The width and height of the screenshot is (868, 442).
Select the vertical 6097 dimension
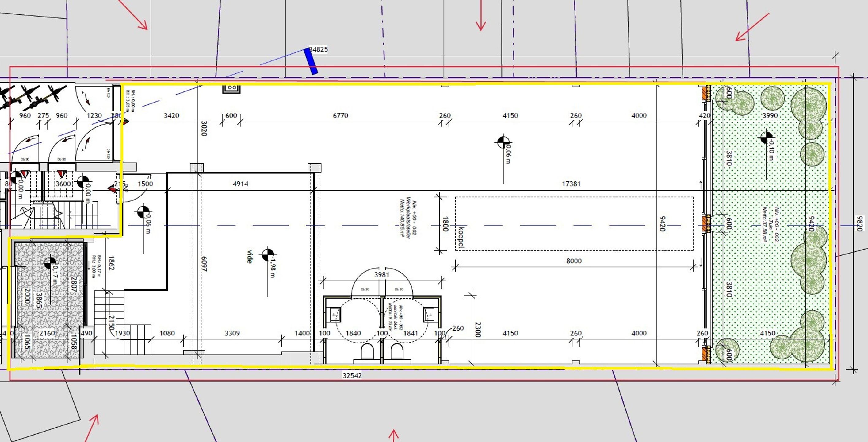tap(204, 264)
